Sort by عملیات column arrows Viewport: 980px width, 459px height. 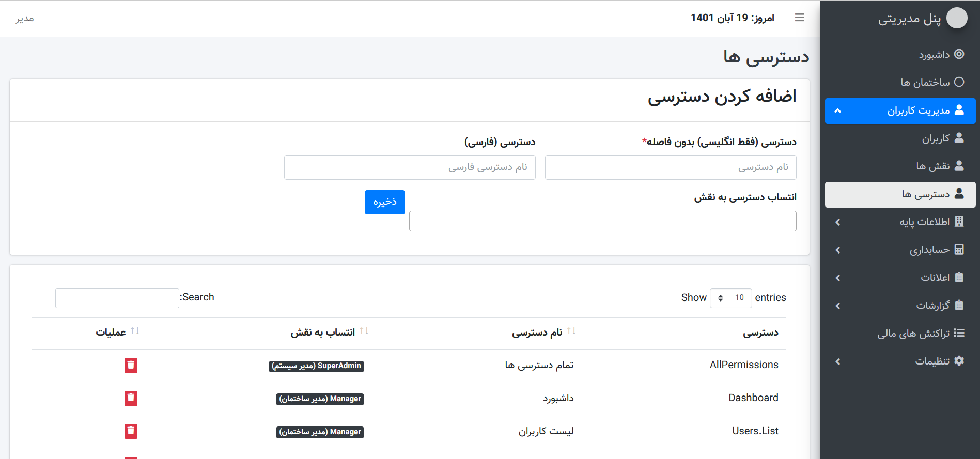[x=135, y=331]
